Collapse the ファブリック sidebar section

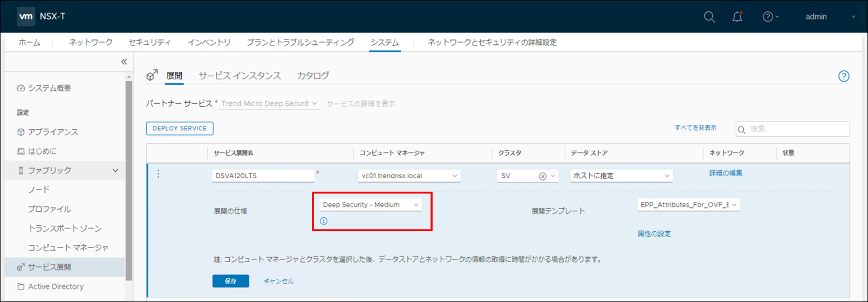point(115,171)
